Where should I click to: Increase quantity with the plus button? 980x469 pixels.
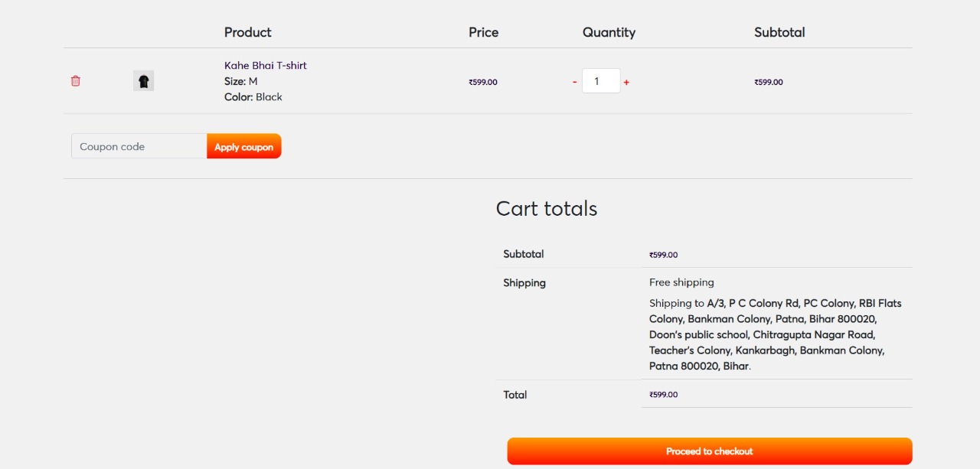(x=626, y=82)
